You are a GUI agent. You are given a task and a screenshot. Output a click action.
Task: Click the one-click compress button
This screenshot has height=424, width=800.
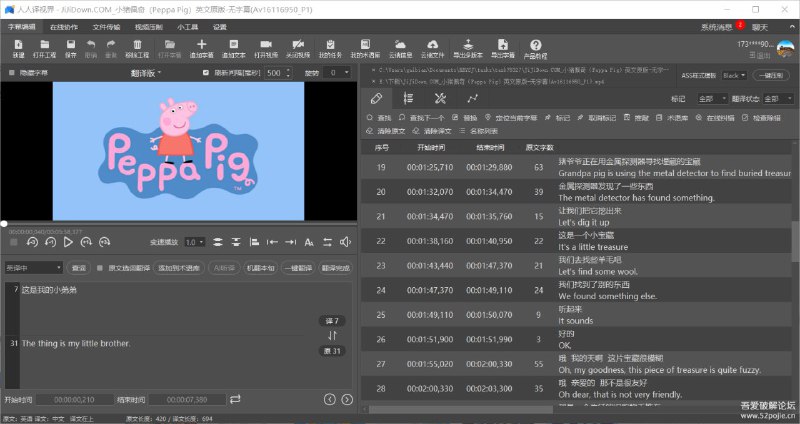click(771, 75)
